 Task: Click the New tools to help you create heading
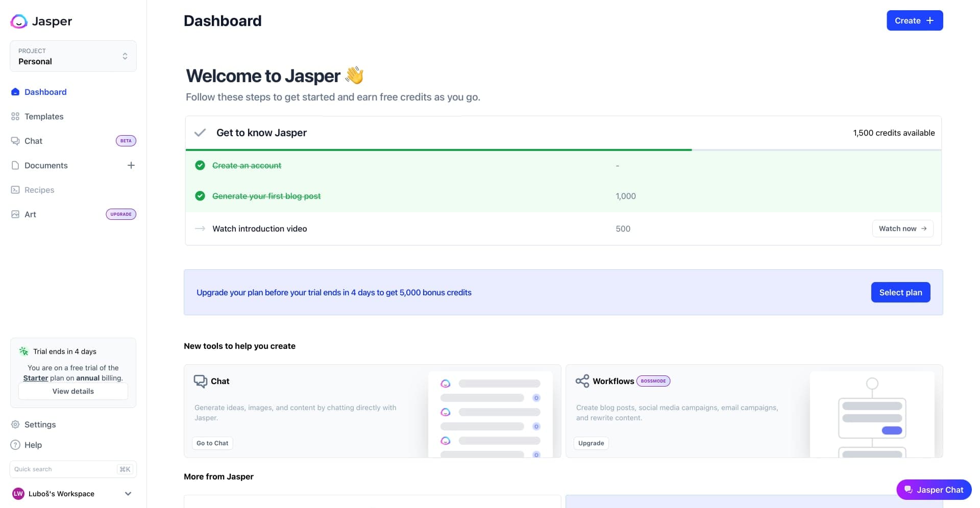tap(239, 346)
